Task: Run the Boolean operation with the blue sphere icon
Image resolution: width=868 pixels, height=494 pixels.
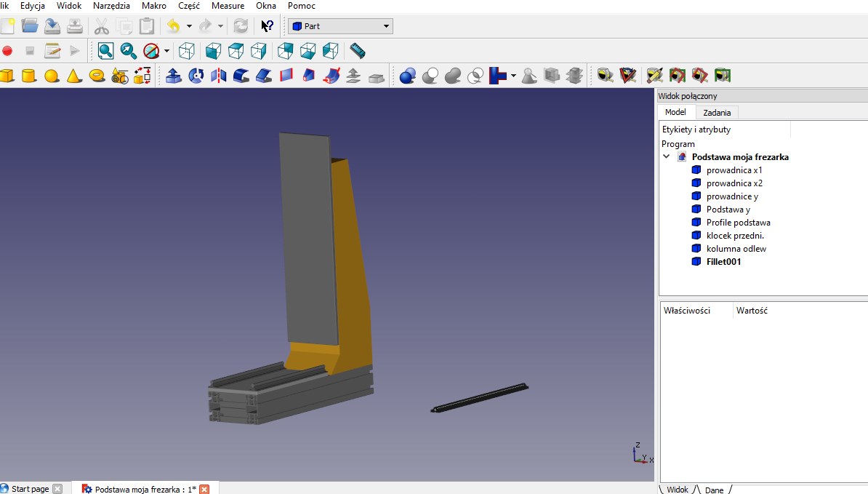Action: point(407,76)
